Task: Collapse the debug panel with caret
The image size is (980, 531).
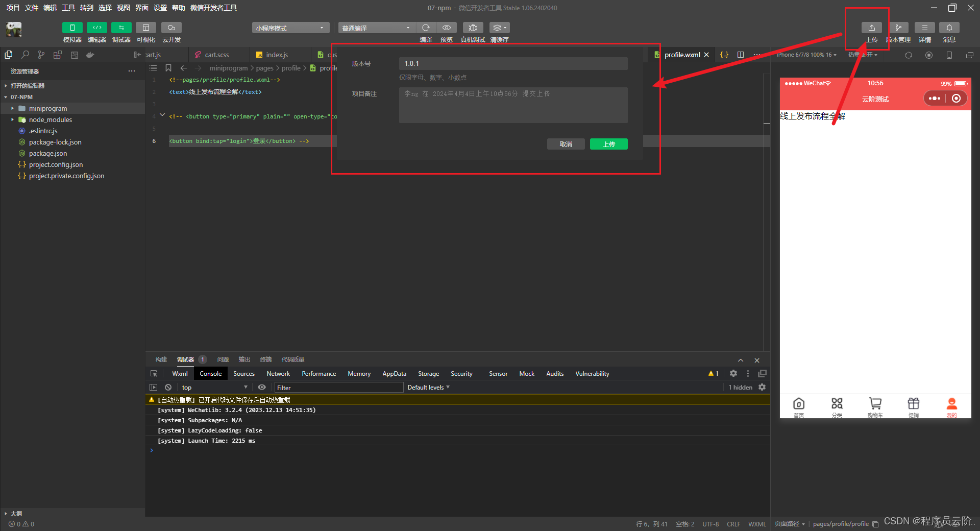Action: click(x=741, y=360)
